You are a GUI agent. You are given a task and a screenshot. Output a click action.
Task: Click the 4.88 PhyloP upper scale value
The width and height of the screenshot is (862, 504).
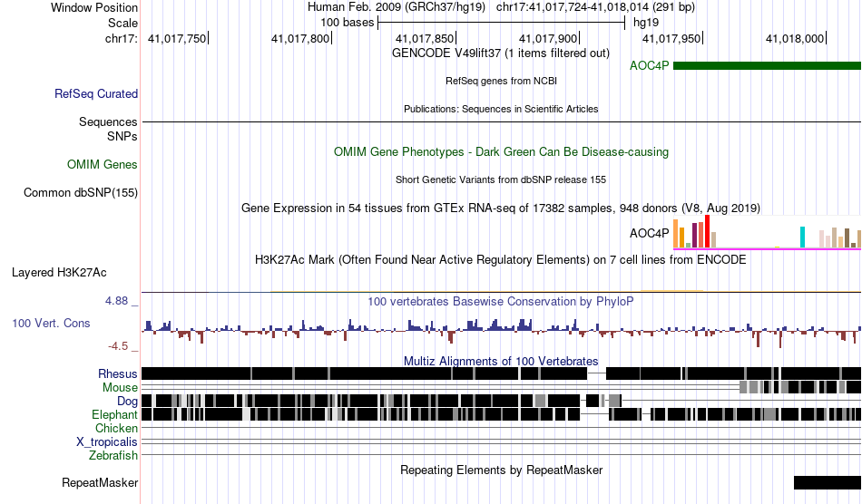click(x=116, y=301)
